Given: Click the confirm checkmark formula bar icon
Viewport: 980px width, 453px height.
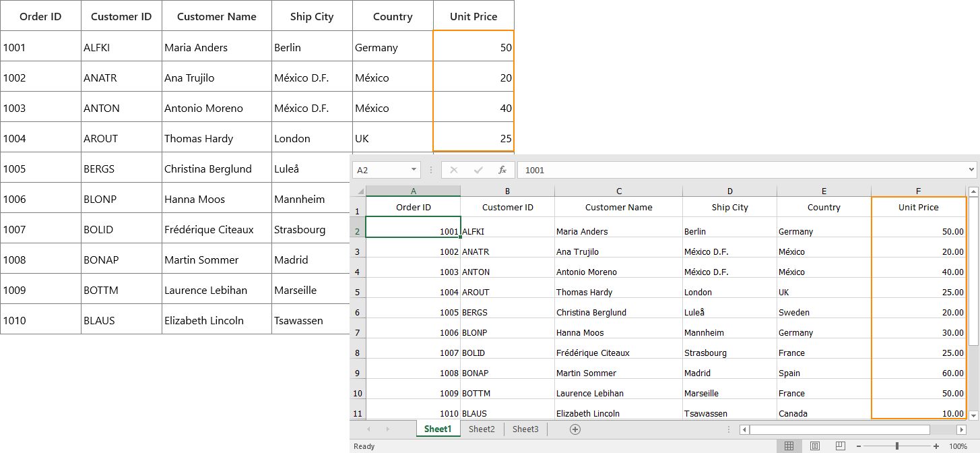Looking at the screenshot, I should pyautogui.click(x=478, y=170).
